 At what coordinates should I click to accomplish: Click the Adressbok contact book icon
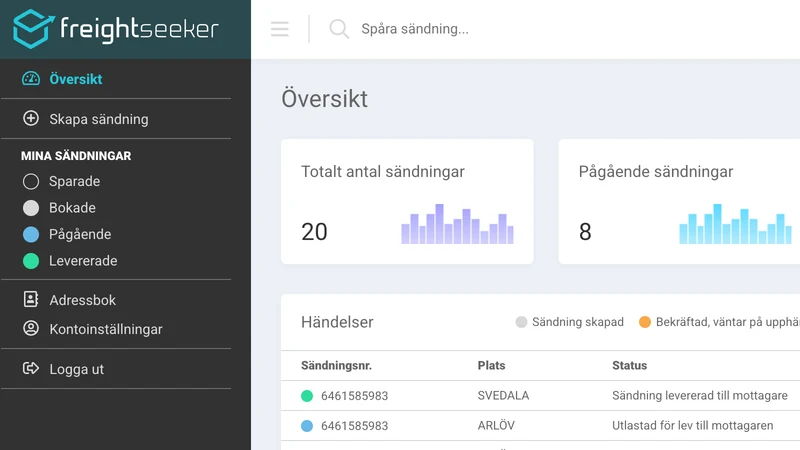coord(31,299)
